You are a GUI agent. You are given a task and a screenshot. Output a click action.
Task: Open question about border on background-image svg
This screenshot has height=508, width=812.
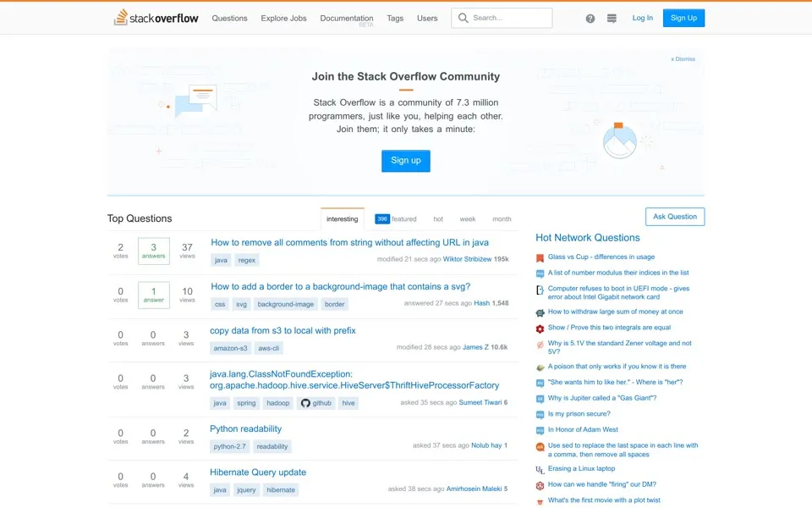click(340, 287)
